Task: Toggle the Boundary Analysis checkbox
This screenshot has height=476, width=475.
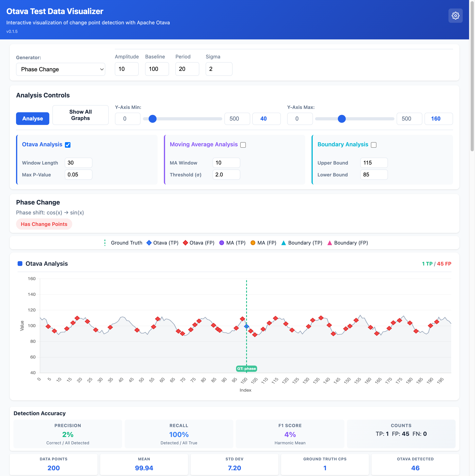Action: [x=373, y=145]
